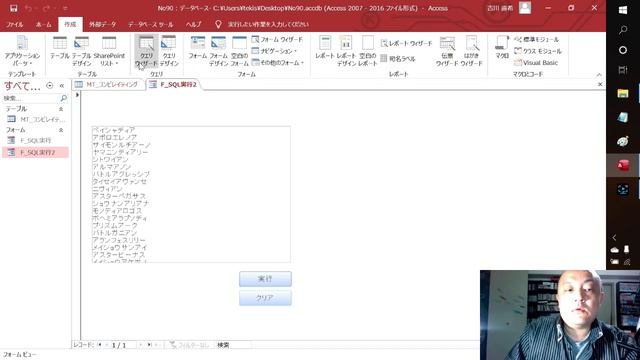Screen dimensions: 640x360
Task: Select F_SQL実行 form in navigation pane
Action: pos(36,140)
